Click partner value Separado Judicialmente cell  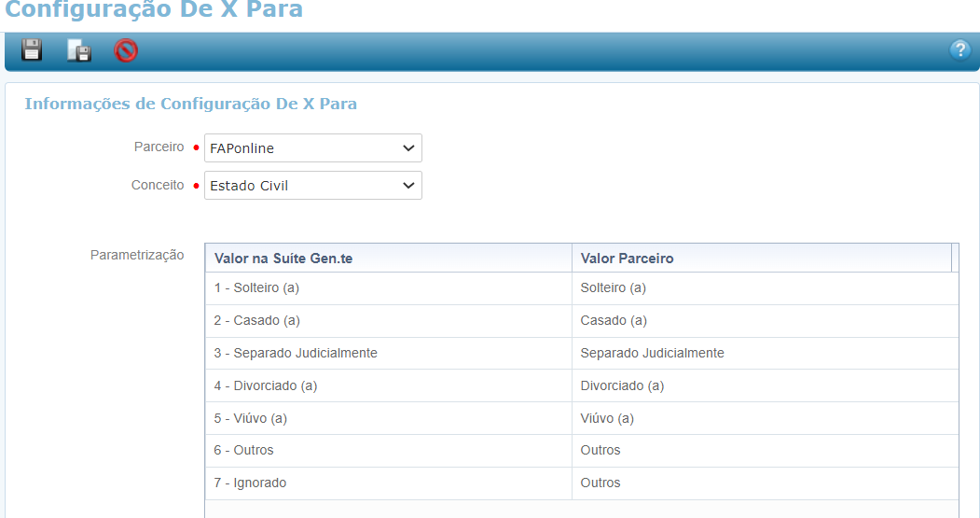765,354
